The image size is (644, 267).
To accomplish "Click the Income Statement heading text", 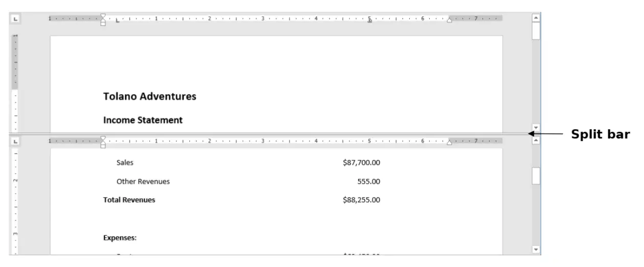I will click(143, 120).
